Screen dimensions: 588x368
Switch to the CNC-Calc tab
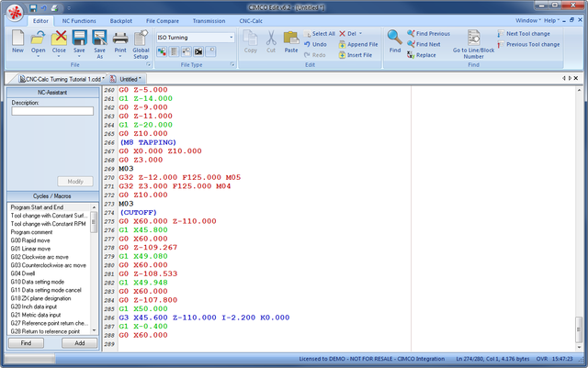click(251, 21)
